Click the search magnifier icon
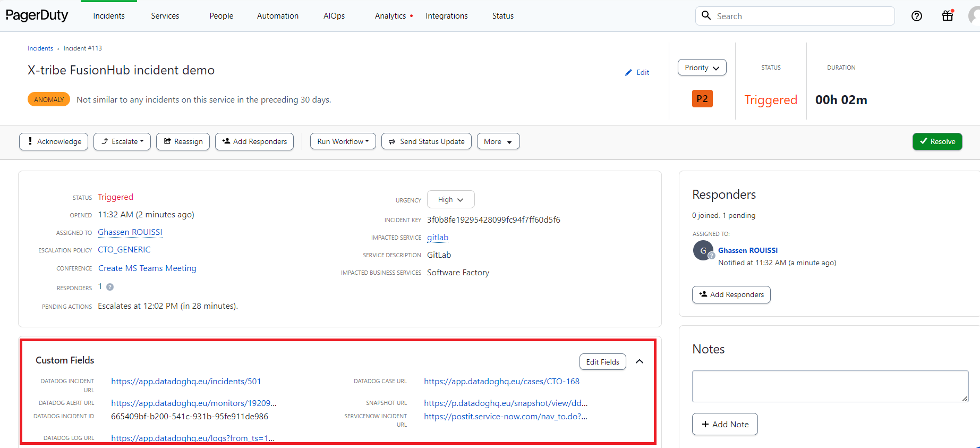The height and width of the screenshot is (448, 980). 706,15
